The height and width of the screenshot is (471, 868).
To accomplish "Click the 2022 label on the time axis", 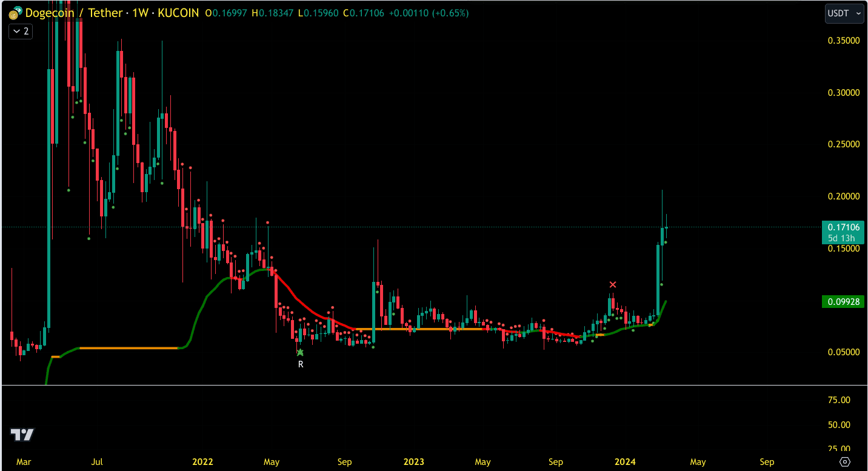I will pyautogui.click(x=202, y=462).
